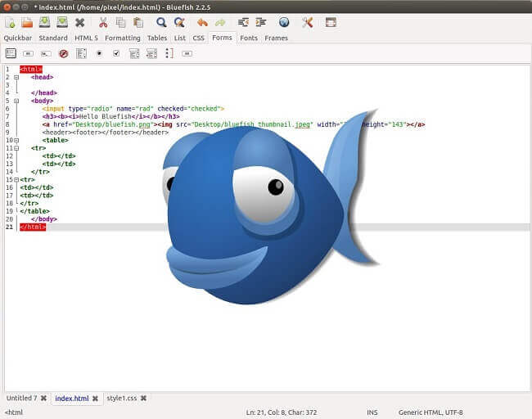Insert a textarea element

(81, 53)
